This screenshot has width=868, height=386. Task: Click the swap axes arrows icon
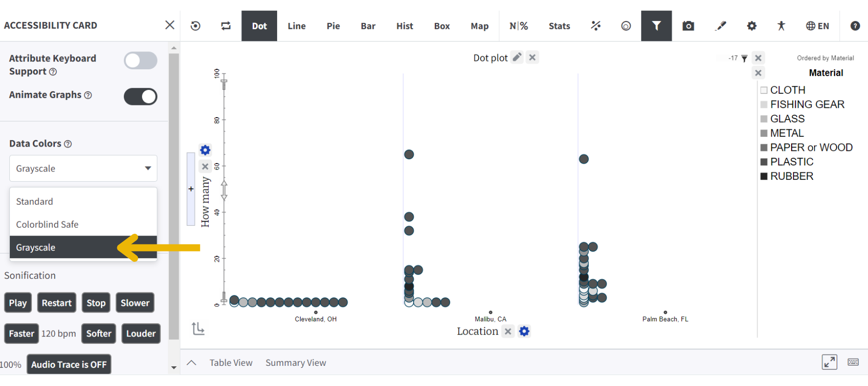tap(226, 26)
